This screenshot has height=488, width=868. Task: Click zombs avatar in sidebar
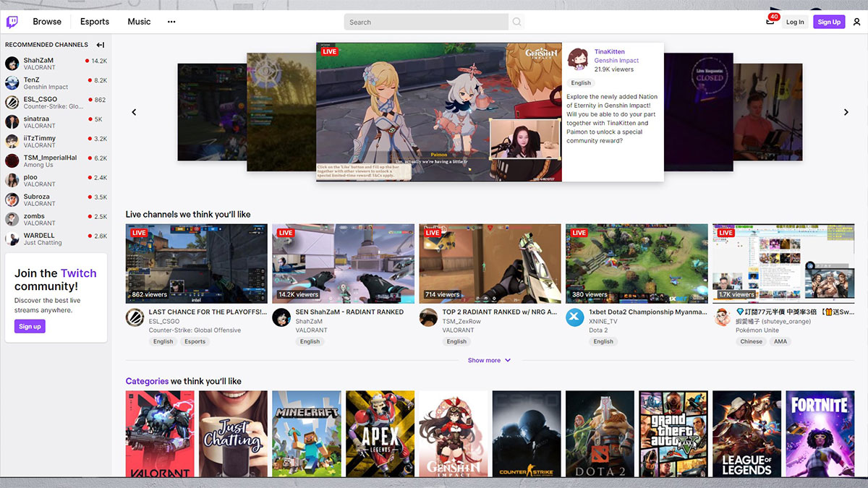click(x=12, y=220)
